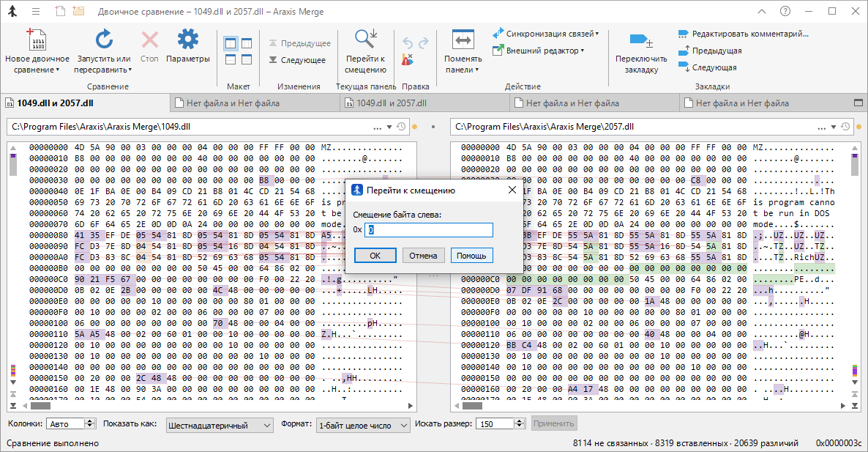
Task: Click the new folder comparison icon in title bar
Action: (78, 11)
